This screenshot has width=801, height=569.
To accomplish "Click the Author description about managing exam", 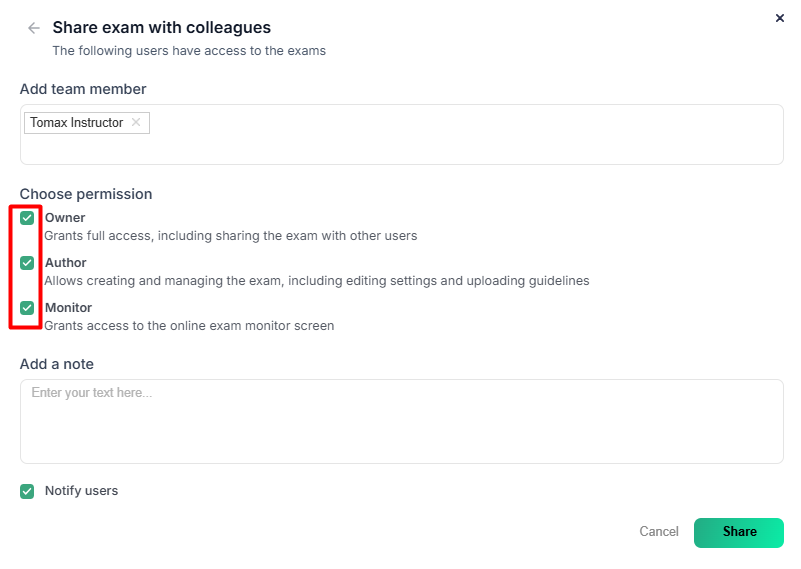I will pyautogui.click(x=317, y=281).
